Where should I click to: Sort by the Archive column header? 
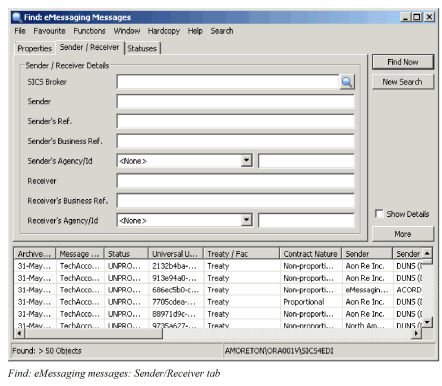tap(35, 254)
